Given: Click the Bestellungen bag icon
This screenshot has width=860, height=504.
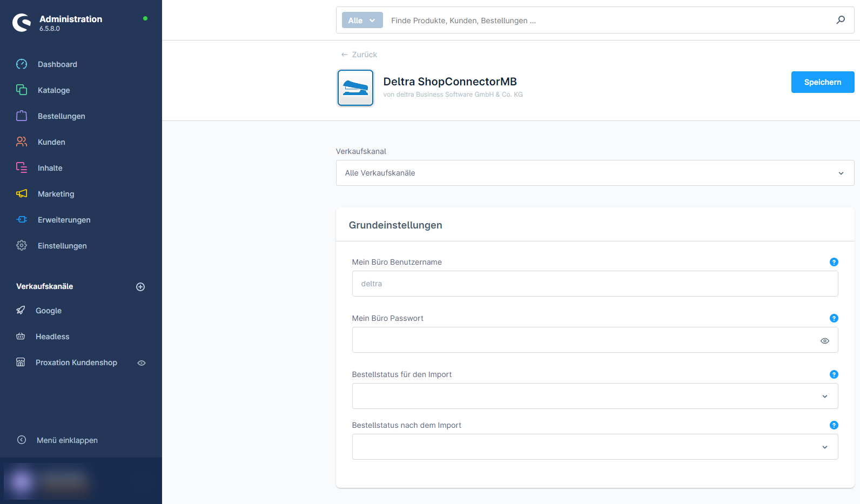Looking at the screenshot, I should [x=22, y=116].
